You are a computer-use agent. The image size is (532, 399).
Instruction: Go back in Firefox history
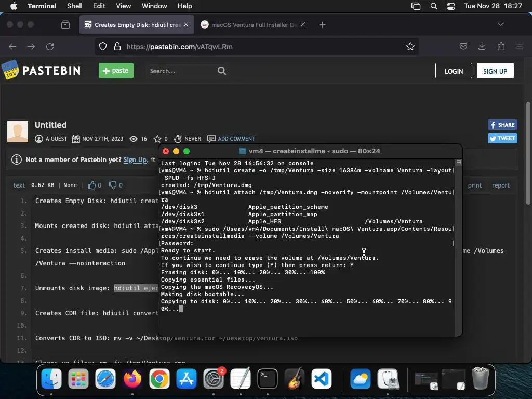pyautogui.click(x=12, y=46)
